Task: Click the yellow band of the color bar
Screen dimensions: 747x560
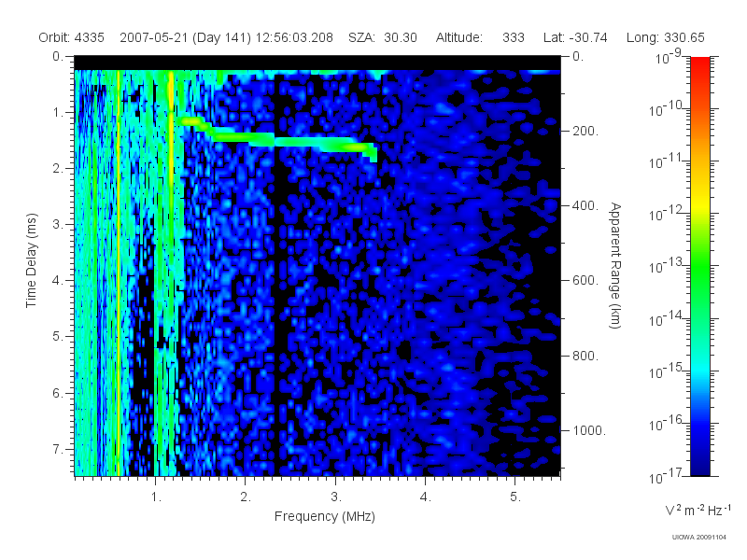Action: click(x=699, y=203)
